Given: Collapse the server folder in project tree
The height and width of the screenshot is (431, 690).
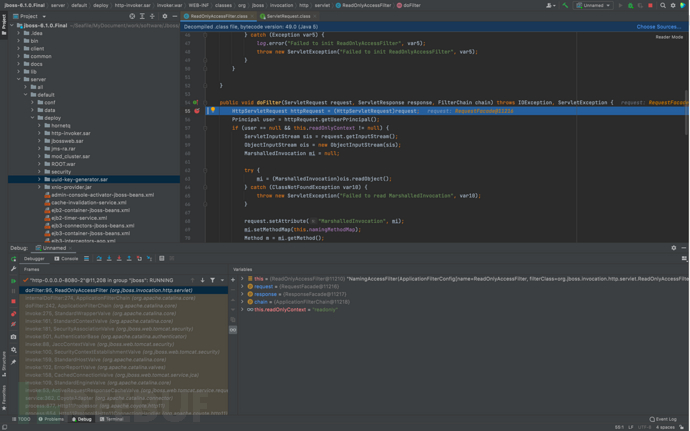Looking at the screenshot, I should point(19,79).
